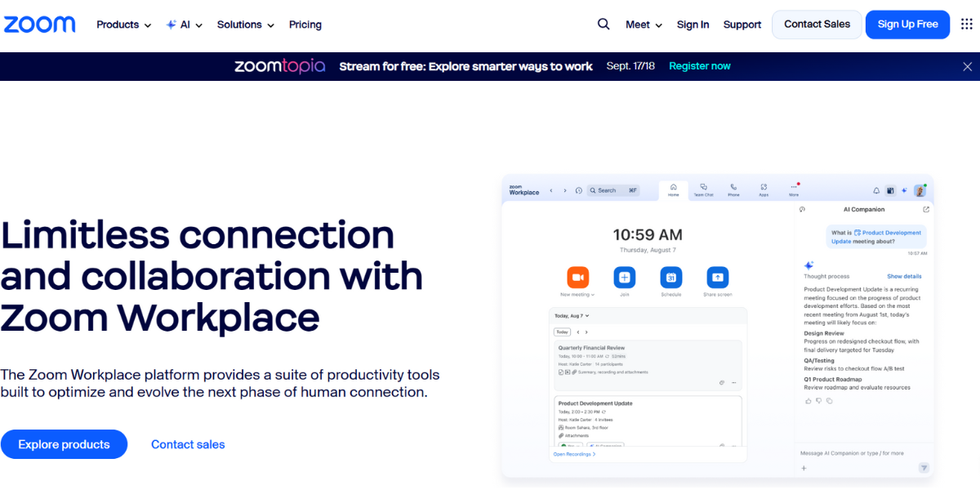Give thumbs down on the AI response
Screen dimensions: 980x490
pyautogui.click(x=818, y=400)
